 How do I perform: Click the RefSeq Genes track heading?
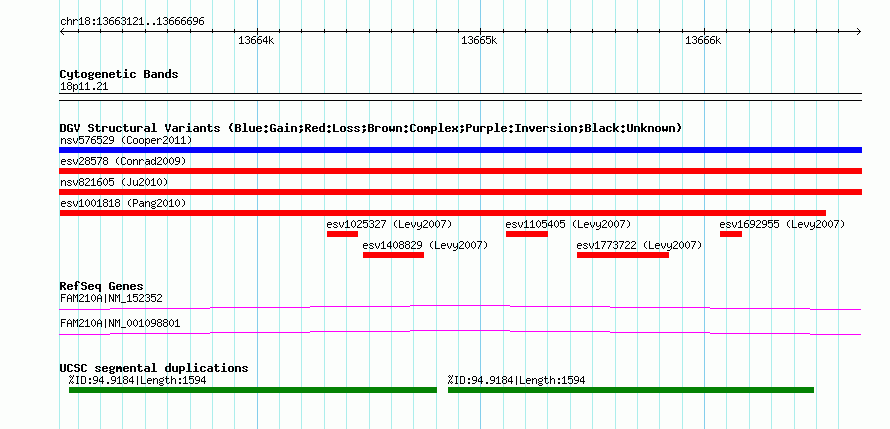point(102,286)
